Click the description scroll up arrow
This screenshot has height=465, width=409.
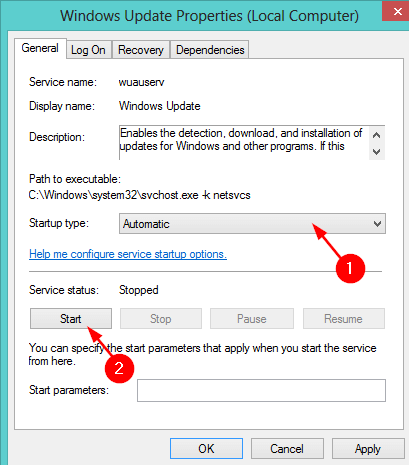377,135
